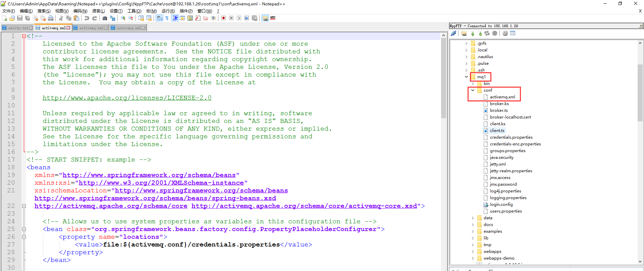Expand the data folder in tree

[473, 218]
